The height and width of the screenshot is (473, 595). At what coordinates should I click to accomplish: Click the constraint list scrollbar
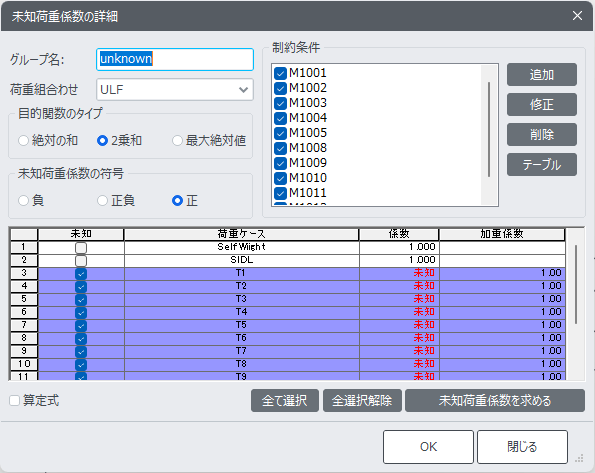point(489,129)
